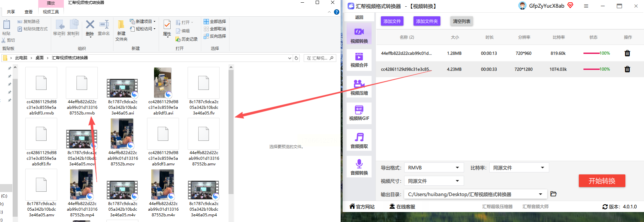Expand the address bar history dropdown arrow
The height and width of the screenshot is (222, 644).
click(x=289, y=58)
